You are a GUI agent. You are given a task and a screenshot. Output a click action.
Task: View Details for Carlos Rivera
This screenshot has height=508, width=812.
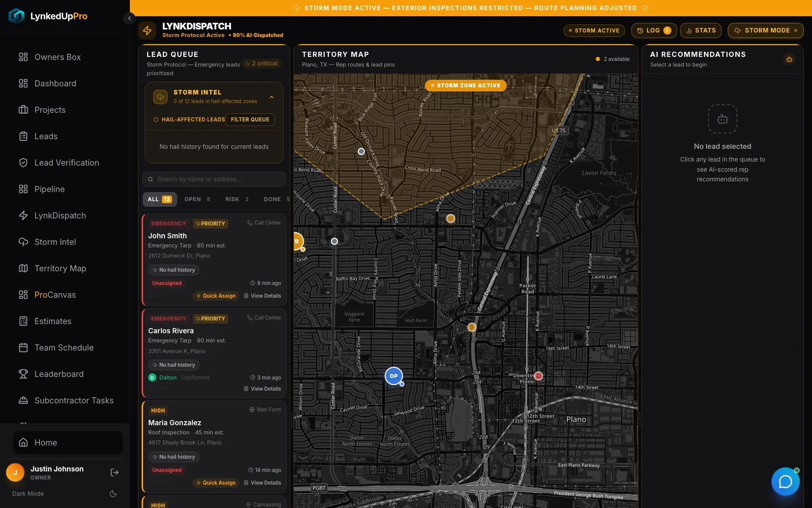click(x=262, y=389)
